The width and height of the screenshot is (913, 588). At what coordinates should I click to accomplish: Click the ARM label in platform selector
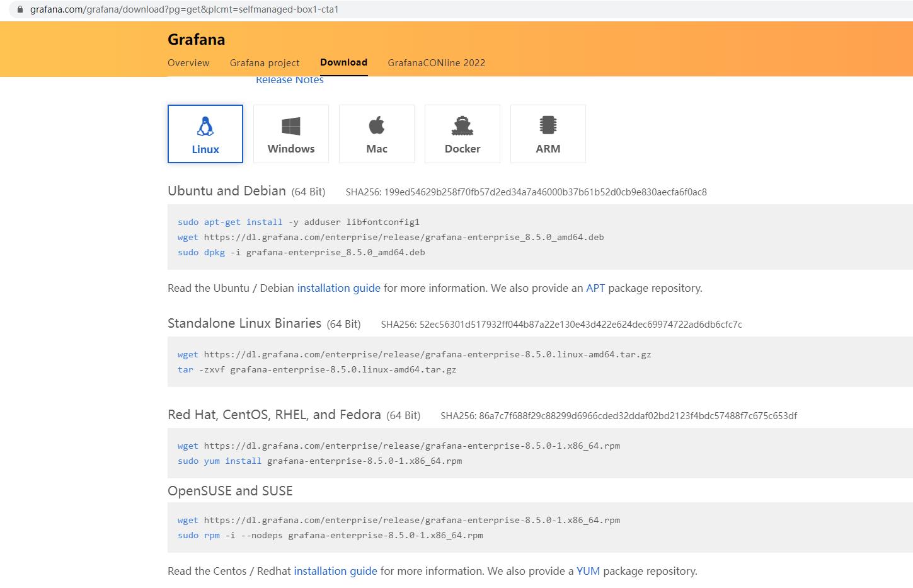pyautogui.click(x=548, y=149)
